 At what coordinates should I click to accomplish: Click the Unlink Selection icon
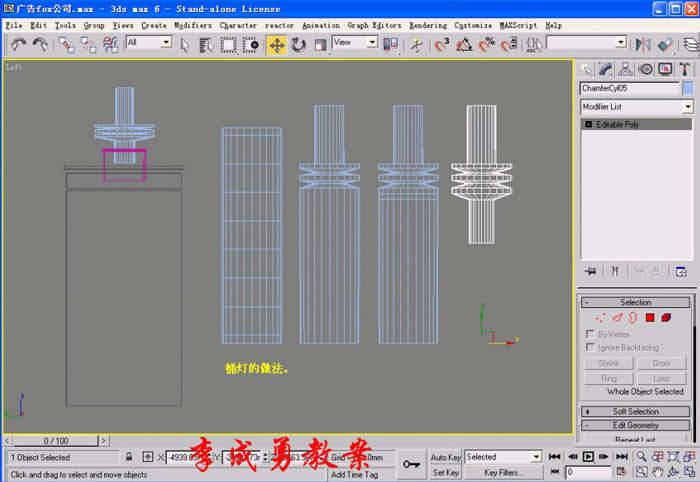point(88,45)
